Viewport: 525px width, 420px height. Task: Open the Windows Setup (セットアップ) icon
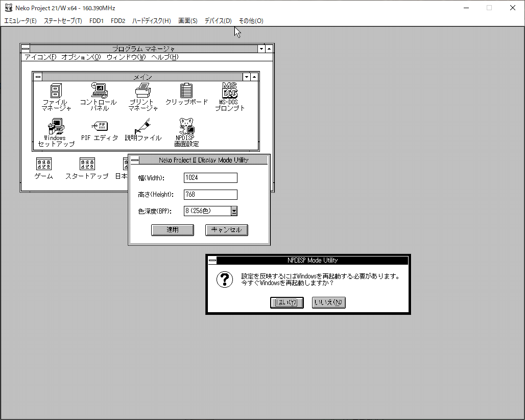[56, 126]
